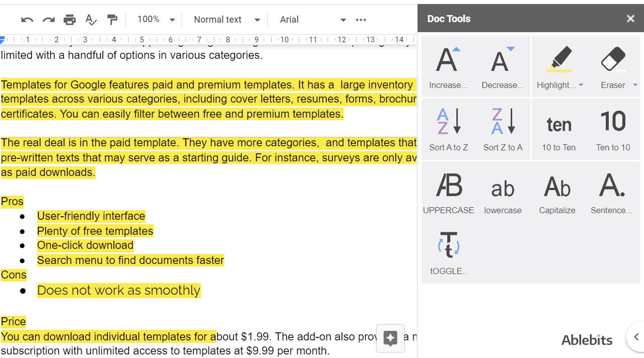Convert numbers with 10 to Ten

558,129
